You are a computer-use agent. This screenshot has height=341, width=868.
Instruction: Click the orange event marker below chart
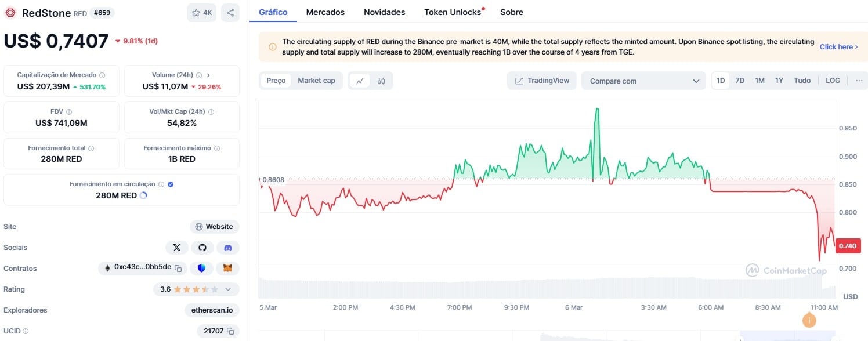tap(809, 320)
